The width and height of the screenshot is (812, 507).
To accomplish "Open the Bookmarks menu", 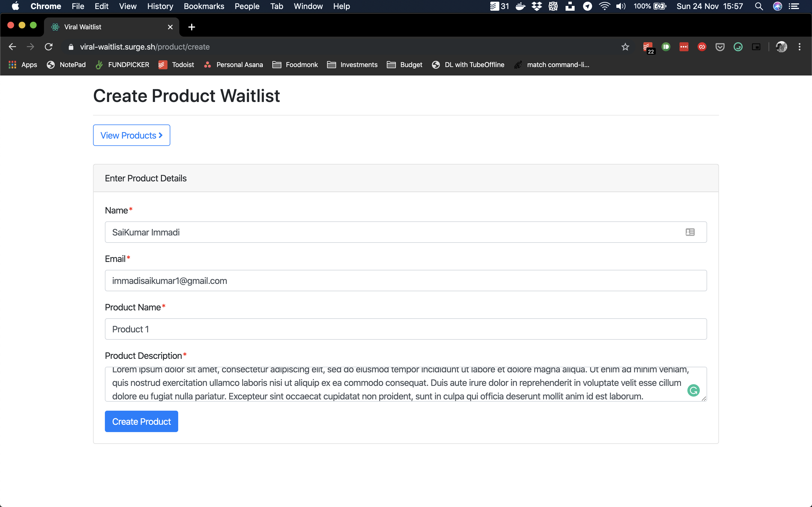I will (204, 6).
